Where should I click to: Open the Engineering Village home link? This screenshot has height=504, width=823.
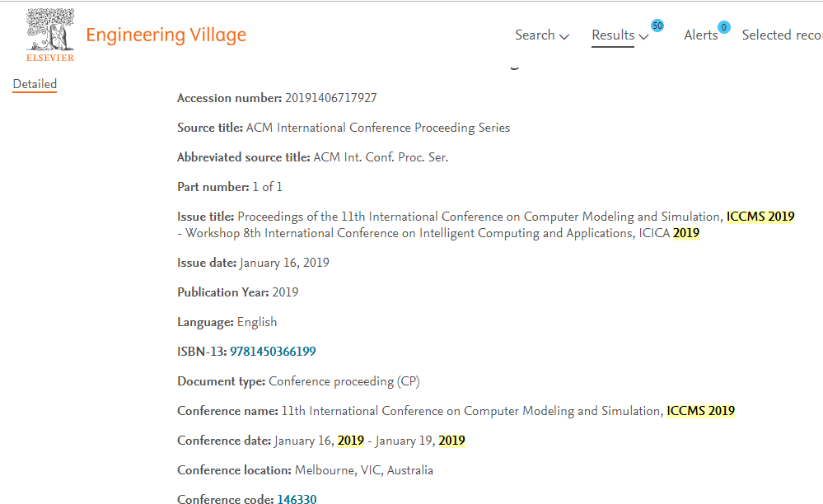point(166,35)
